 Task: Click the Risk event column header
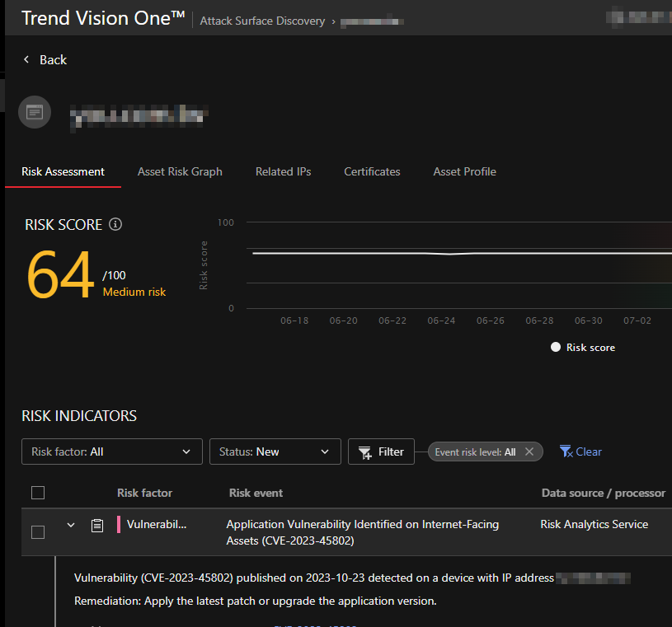click(x=256, y=493)
